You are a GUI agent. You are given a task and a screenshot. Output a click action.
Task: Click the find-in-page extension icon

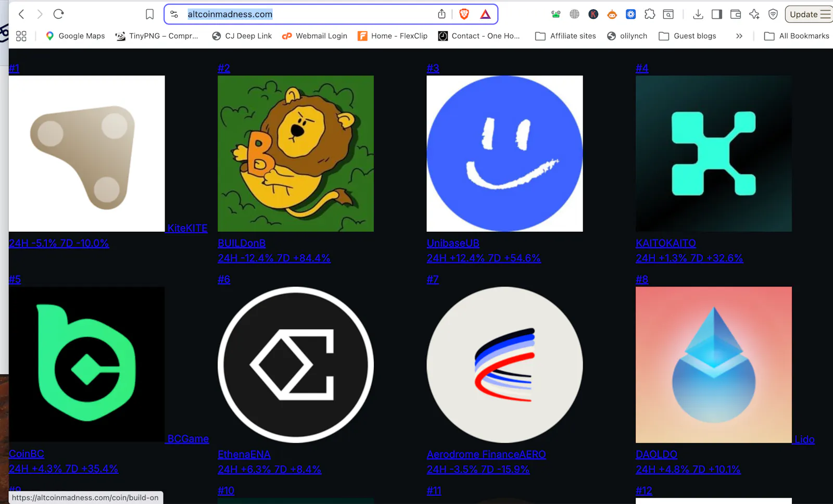(x=668, y=14)
